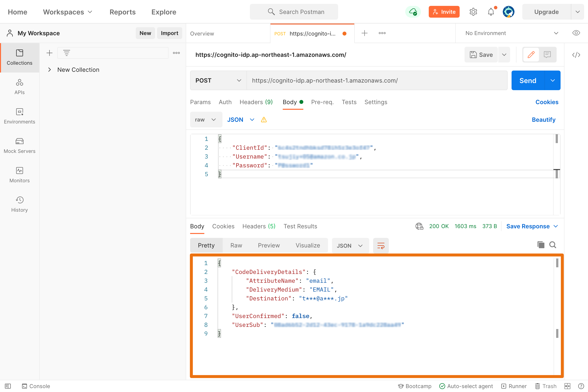This screenshot has height=392, width=588.
Task: Open the Mock Servers sidebar panel
Action: (20, 146)
